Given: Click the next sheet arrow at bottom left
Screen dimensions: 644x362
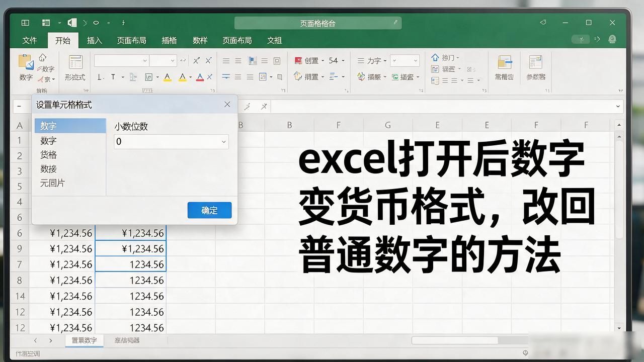Looking at the screenshot, I should coord(51,340).
